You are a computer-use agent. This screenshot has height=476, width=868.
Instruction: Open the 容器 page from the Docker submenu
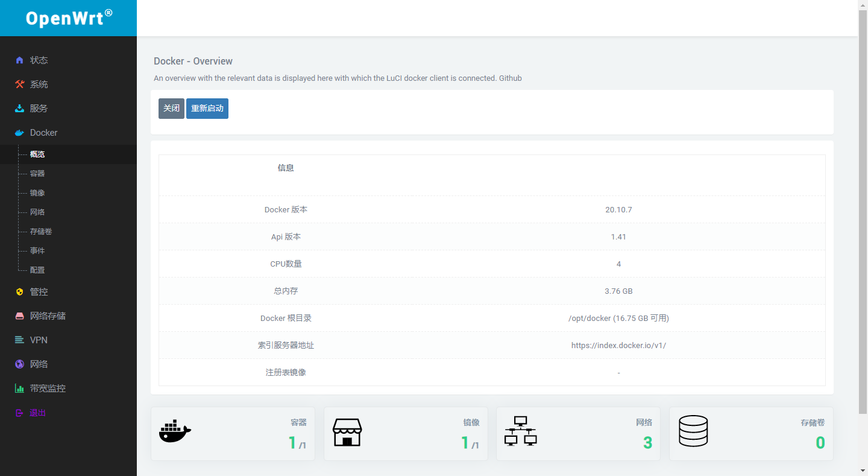click(37, 173)
